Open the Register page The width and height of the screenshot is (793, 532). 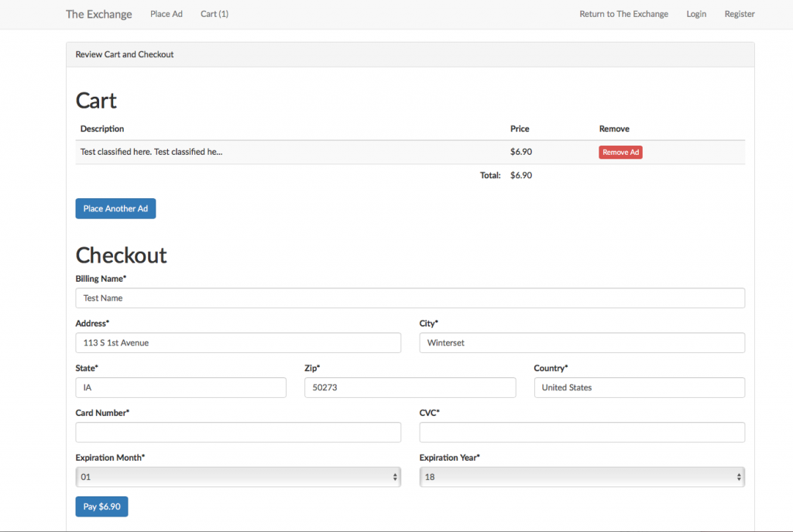pyautogui.click(x=740, y=14)
